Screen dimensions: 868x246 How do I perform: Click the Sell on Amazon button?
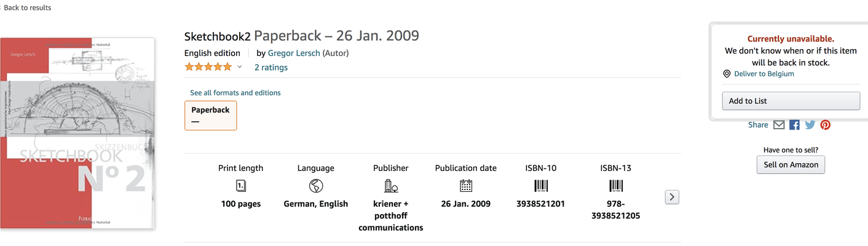coord(791,165)
